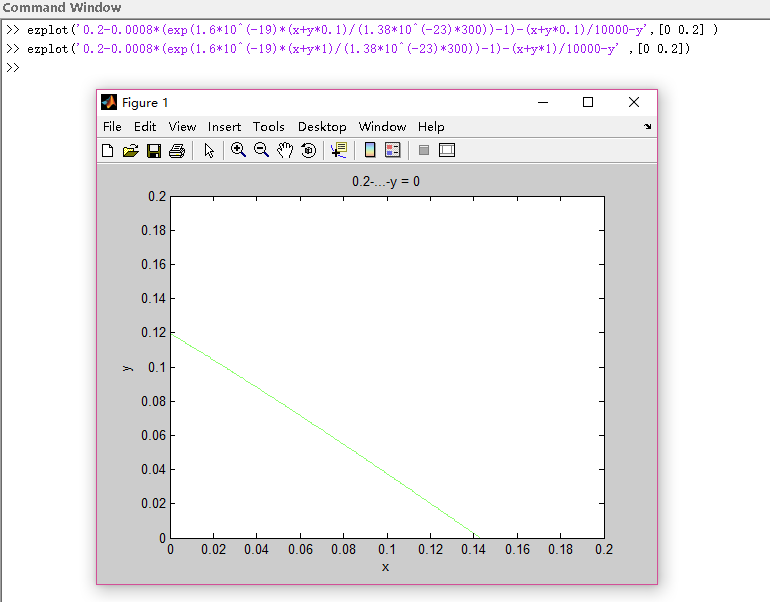This screenshot has height=602, width=770.
Task: Activate the Zoom Out magnifier tool
Action: (261, 150)
